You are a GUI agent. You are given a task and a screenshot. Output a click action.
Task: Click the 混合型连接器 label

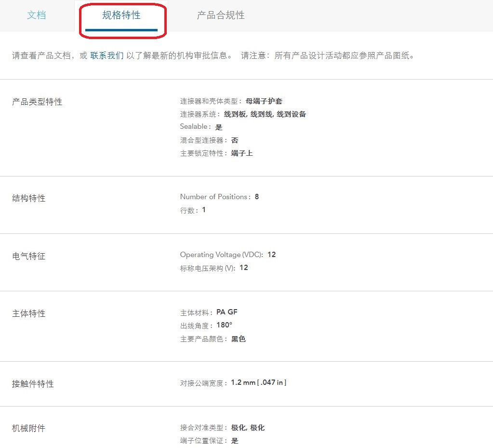203,140
